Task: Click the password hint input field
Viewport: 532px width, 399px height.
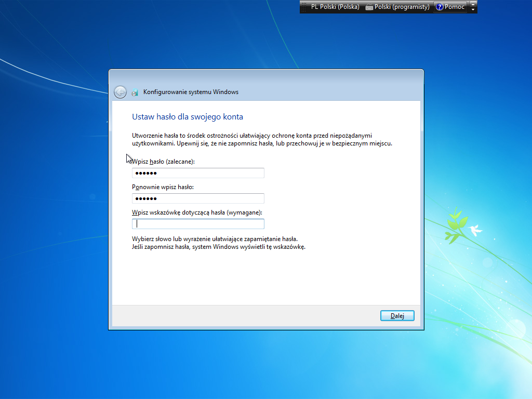Action: click(x=198, y=224)
